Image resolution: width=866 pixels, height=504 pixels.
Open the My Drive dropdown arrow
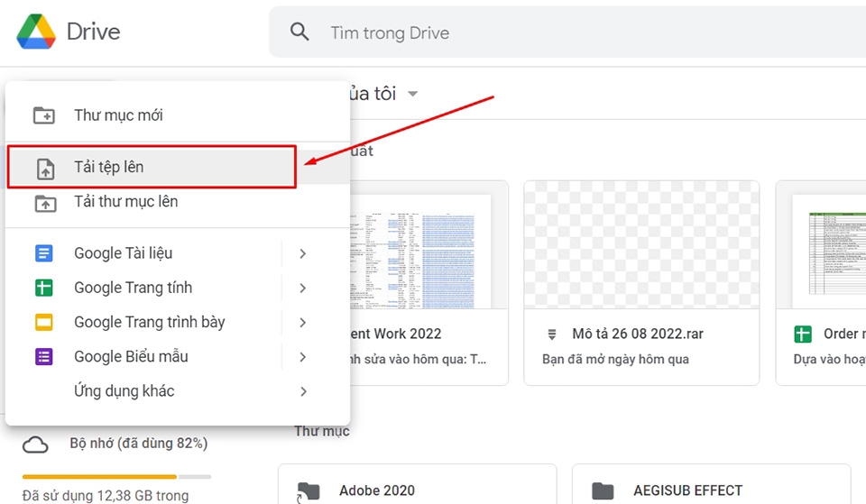(412, 94)
